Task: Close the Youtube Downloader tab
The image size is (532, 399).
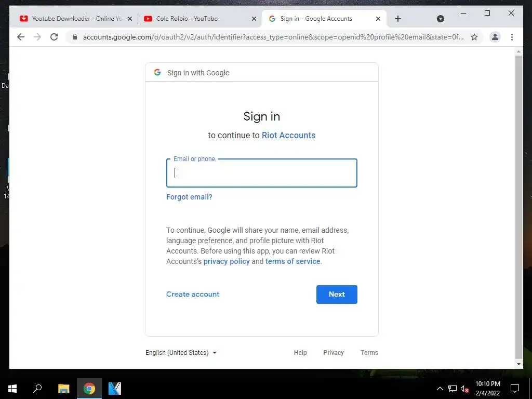Action: point(129,19)
